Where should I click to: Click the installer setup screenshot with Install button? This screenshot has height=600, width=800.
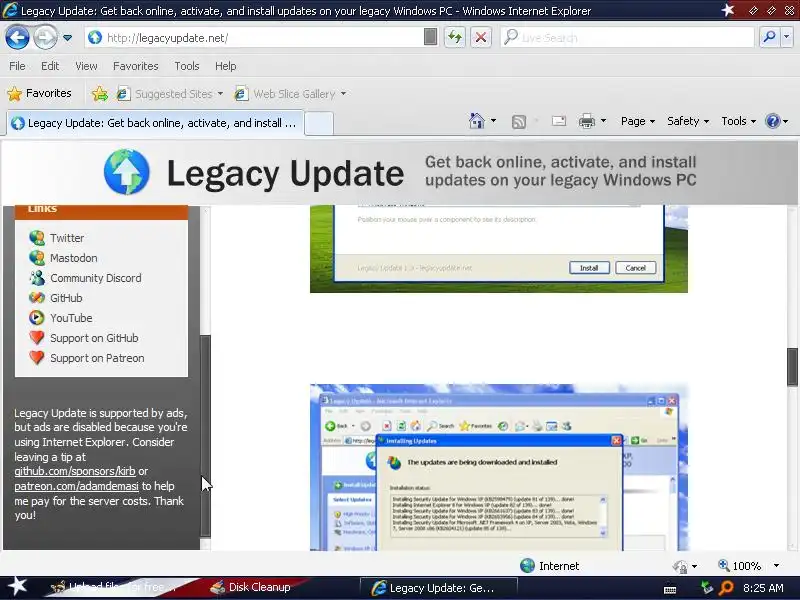point(499,248)
